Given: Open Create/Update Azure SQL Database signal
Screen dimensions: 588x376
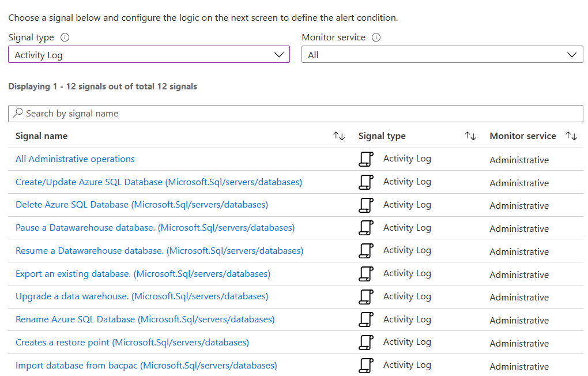Looking at the screenshot, I should [159, 182].
